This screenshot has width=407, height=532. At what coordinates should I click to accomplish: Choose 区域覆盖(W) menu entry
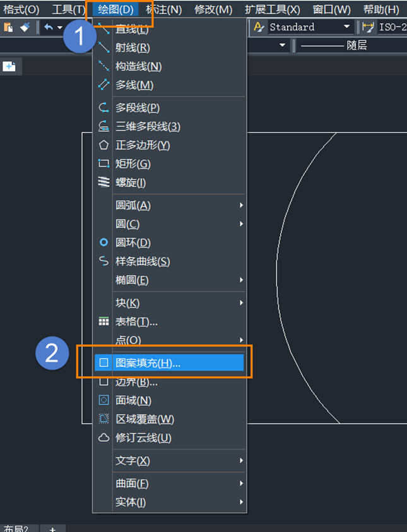point(169,419)
